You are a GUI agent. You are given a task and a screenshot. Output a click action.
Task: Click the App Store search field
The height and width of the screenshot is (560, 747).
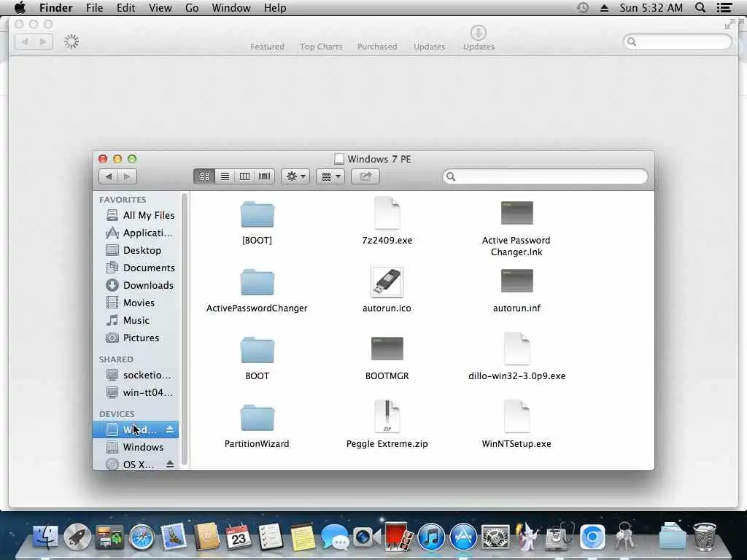678,42
